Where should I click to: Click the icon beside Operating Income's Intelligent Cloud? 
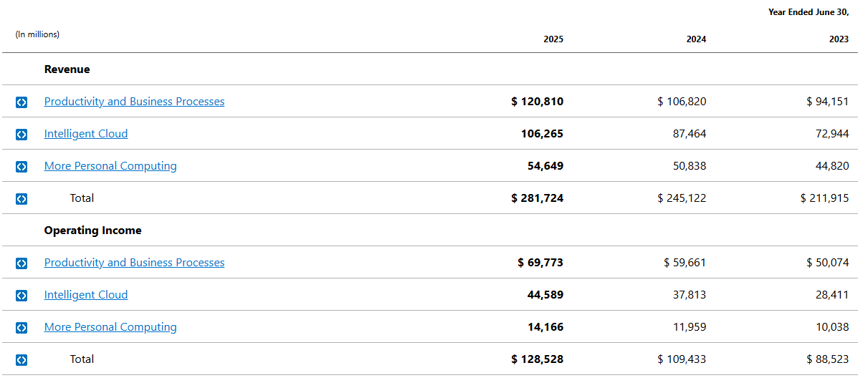pyautogui.click(x=22, y=296)
